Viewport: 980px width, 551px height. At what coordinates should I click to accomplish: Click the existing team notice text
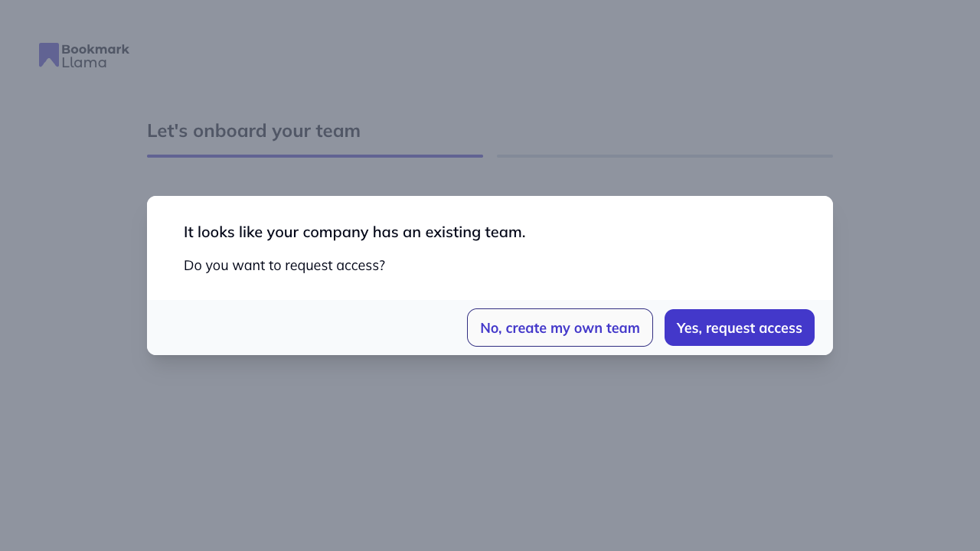pos(354,232)
